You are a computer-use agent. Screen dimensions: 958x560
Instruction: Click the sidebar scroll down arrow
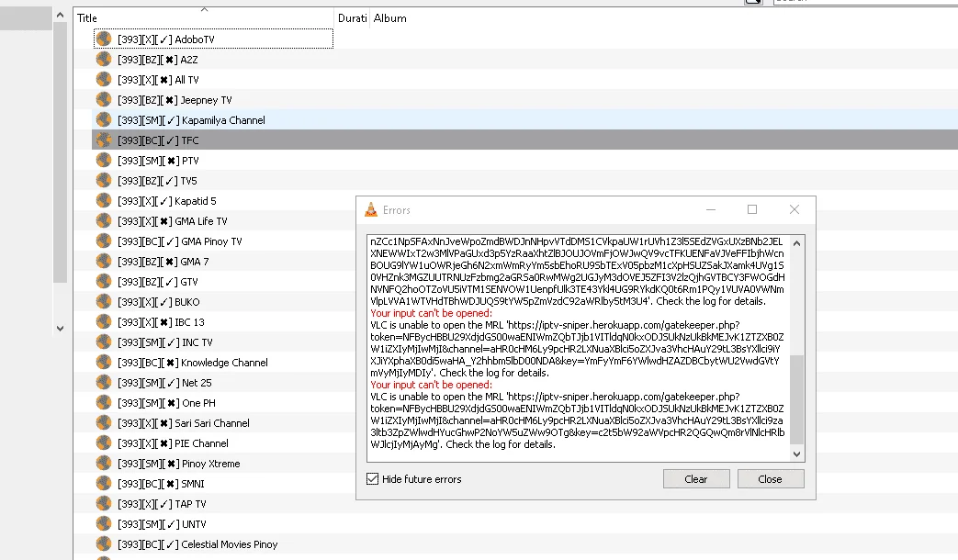[x=60, y=328]
